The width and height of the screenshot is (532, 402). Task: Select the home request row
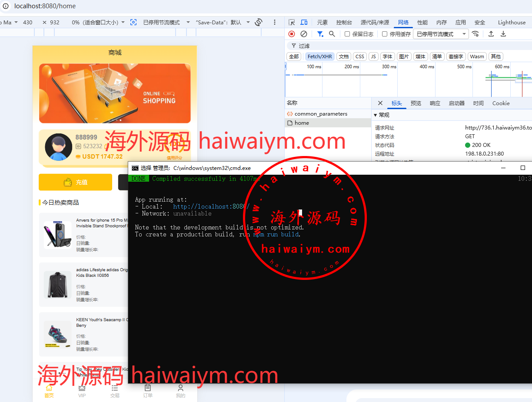328,123
